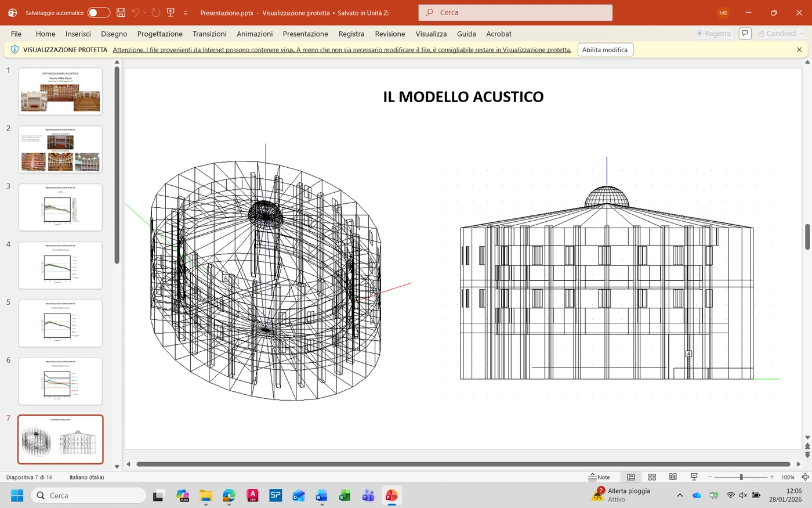Start slide show from status bar
812x508 pixels.
tap(694, 477)
